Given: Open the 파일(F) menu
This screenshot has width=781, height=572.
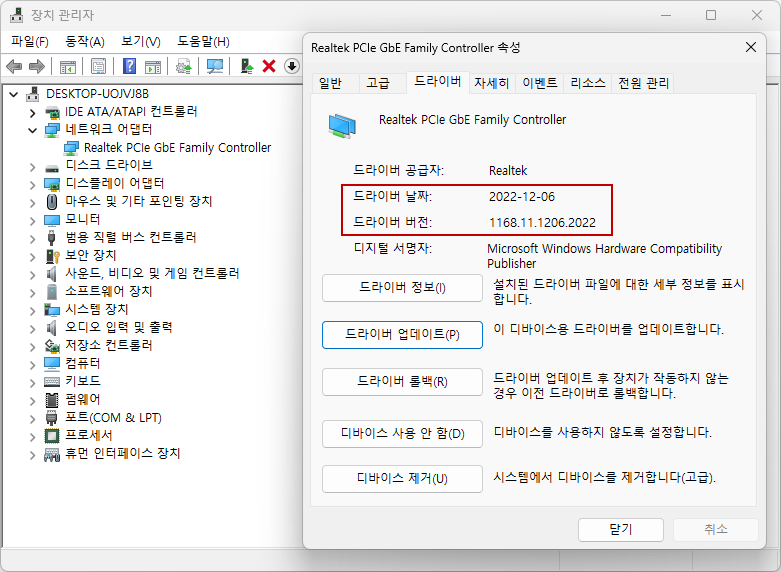Looking at the screenshot, I should 30,41.
